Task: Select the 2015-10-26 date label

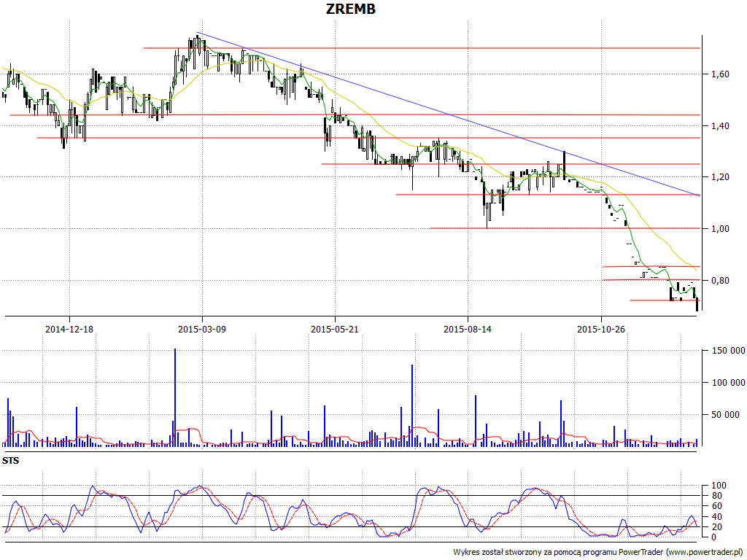Action: tap(601, 329)
